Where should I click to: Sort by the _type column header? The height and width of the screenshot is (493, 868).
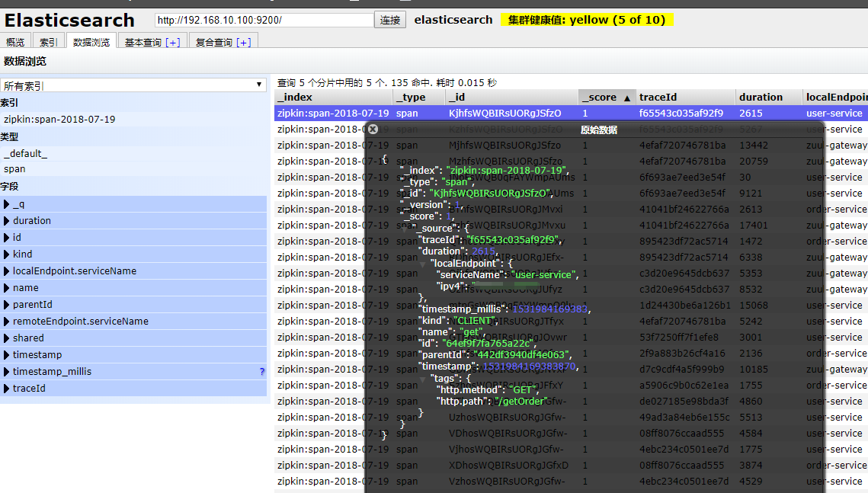419,98
